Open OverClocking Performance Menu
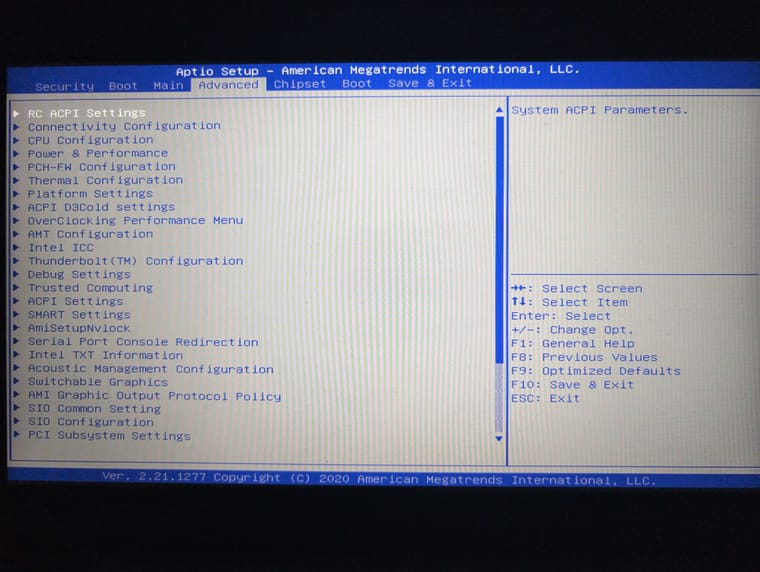760x572 pixels. pyautogui.click(x=135, y=221)
